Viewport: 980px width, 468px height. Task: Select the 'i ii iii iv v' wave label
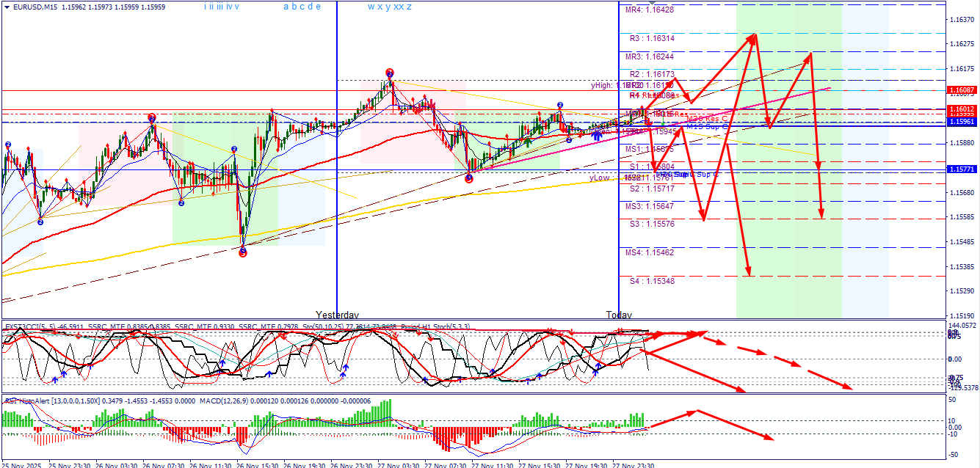(222, 7)
